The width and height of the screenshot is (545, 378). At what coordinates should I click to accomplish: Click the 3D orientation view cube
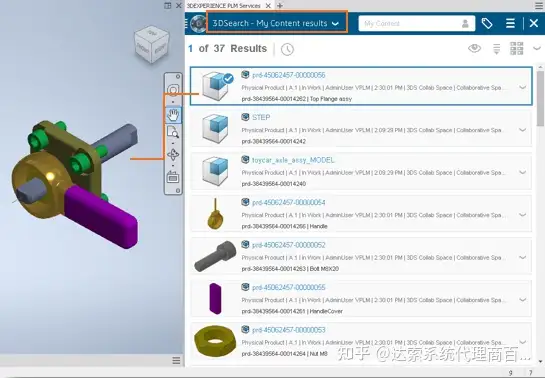tap(152, 44)
